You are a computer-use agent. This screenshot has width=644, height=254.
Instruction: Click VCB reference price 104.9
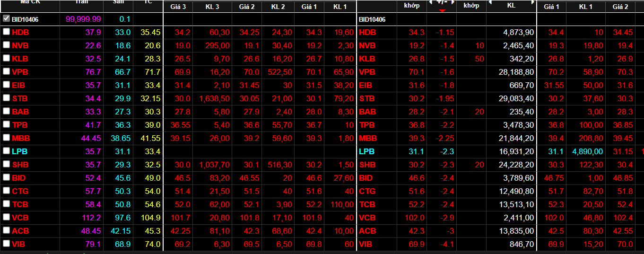[151, 218]
